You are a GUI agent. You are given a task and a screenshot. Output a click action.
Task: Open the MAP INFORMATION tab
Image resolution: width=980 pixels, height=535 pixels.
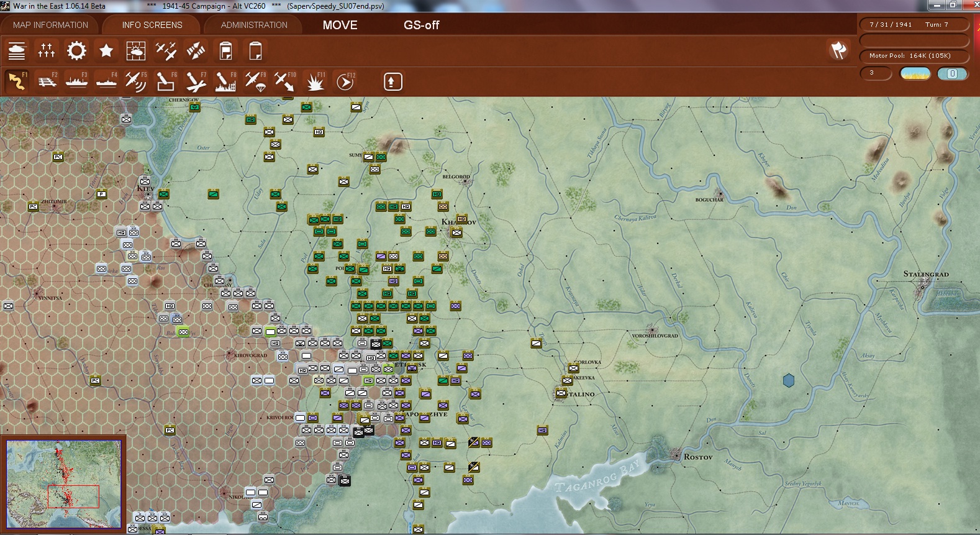50,25
